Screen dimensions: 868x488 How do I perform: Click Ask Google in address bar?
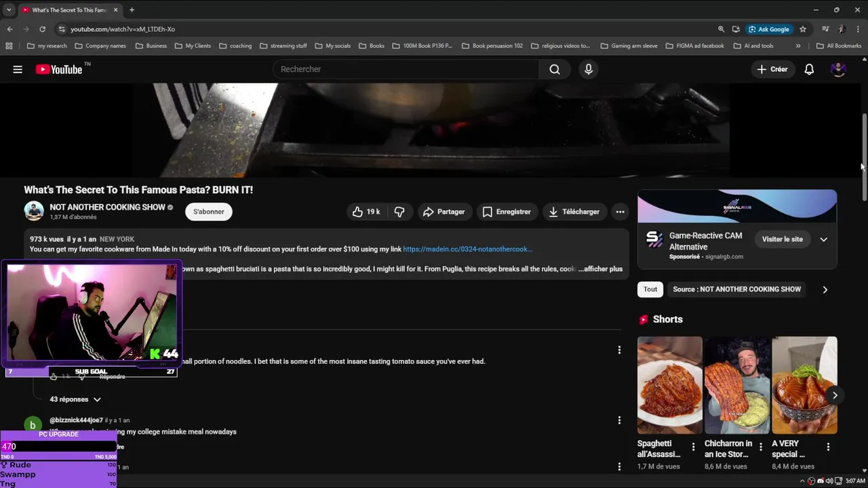point(769,29)
